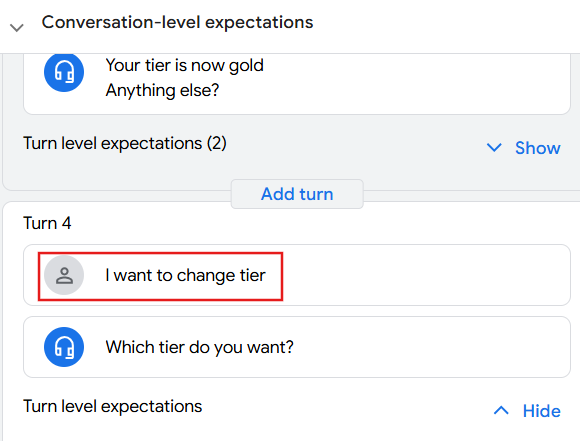Select the "Which tier do you want?" response
This screenshot has height=441, width=580.
tap(199, 347)
